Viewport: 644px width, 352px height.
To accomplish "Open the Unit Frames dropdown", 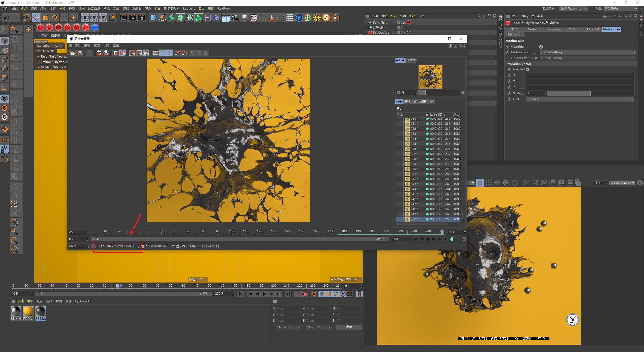I will pyautogui.click(x=580, y=99).
